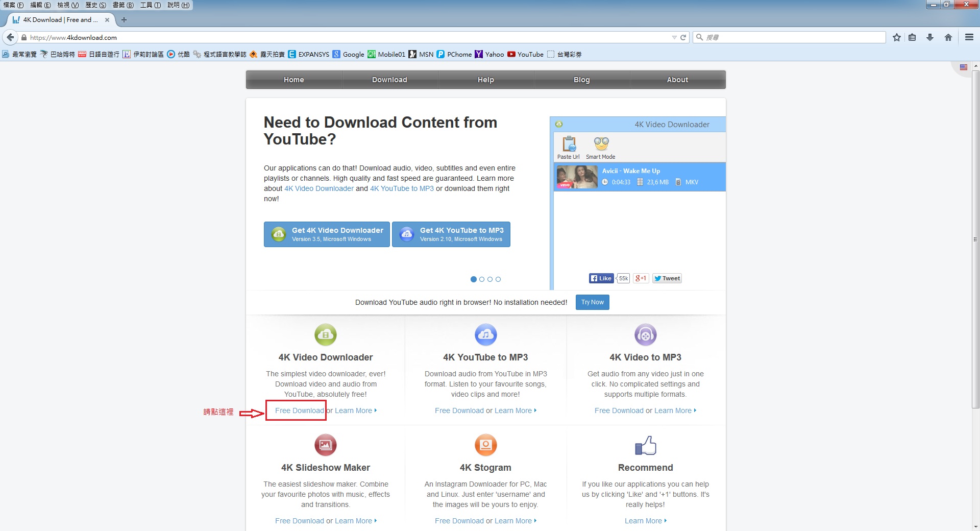Go to the Home navigation tab

click(294, 80)
